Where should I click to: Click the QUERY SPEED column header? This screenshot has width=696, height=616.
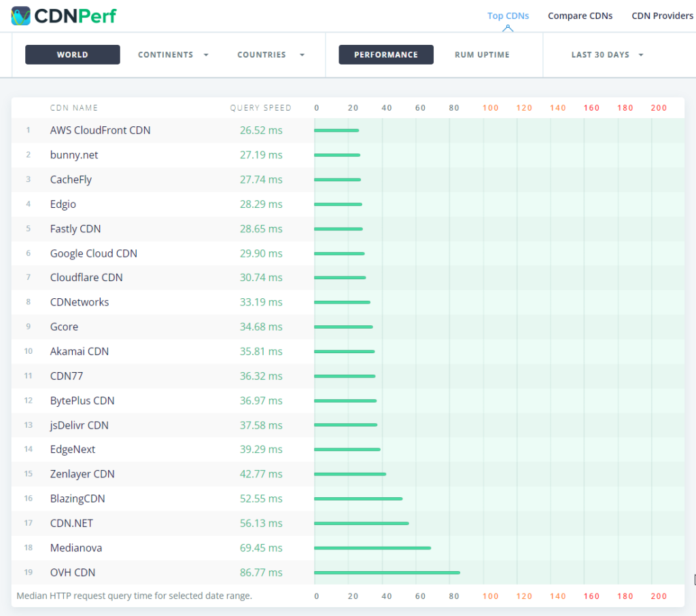pos(260,108)
